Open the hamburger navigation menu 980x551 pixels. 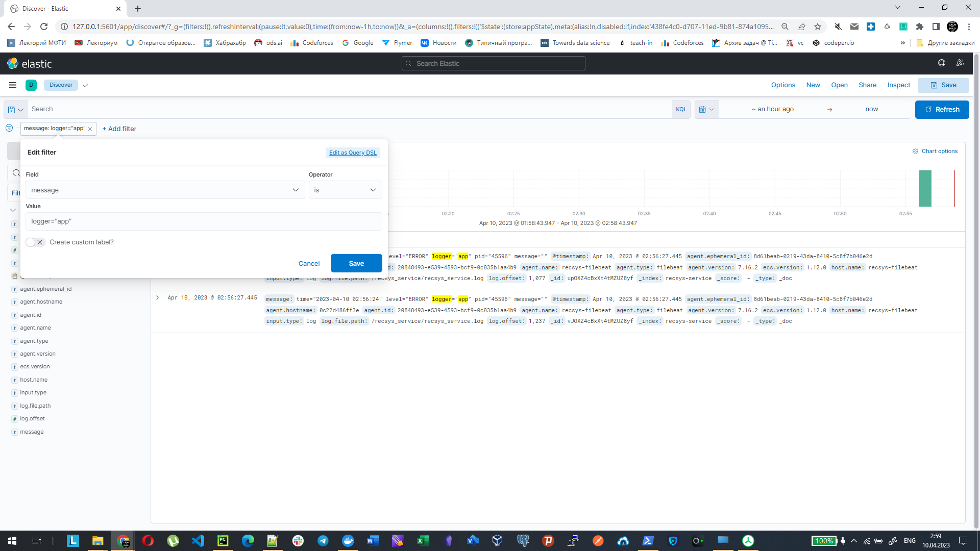click(x=13, y=85)
